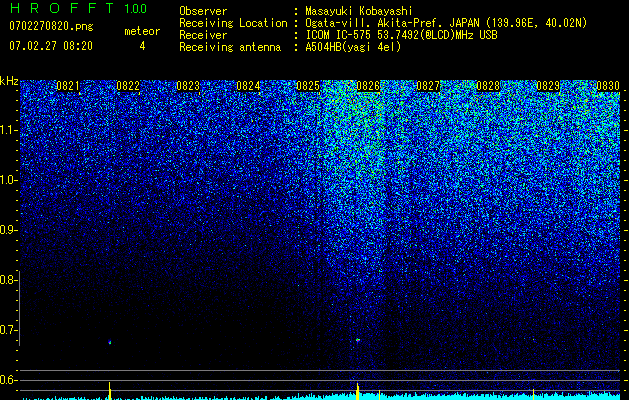
Task: Click the 0.7 kHz axis label
Action: pos(7,330)
